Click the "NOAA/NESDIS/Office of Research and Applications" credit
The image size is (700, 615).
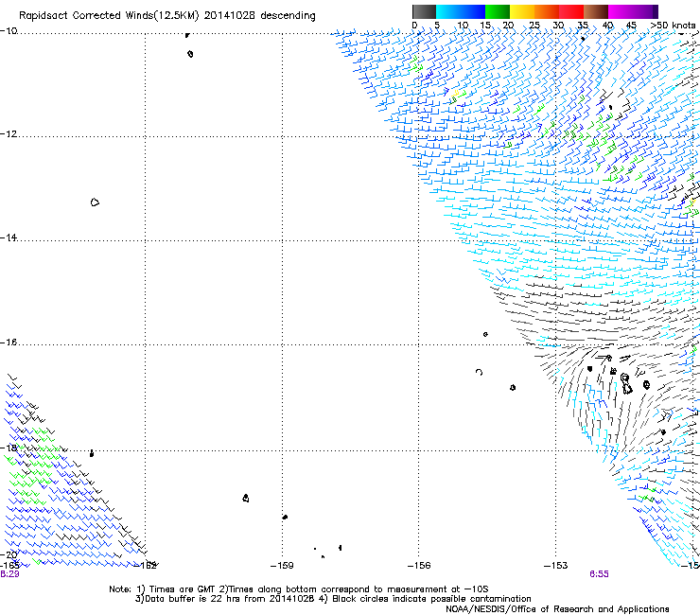click(x=557, y=609)
